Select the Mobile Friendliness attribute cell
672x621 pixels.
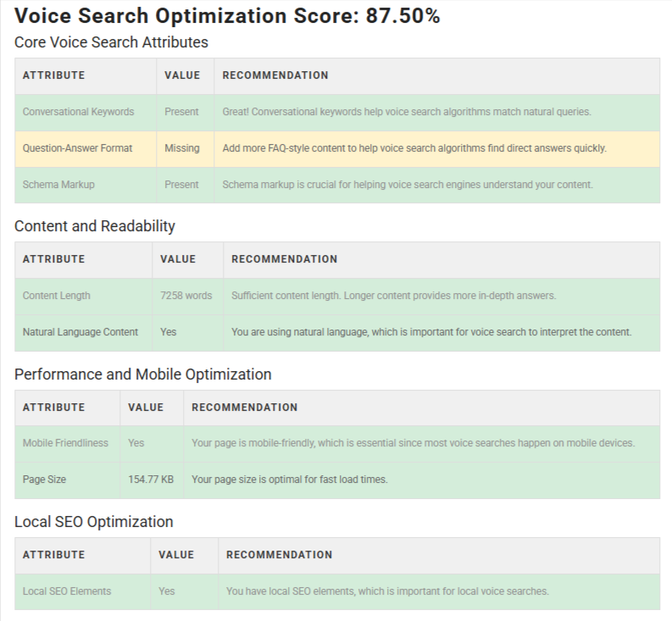65,443
